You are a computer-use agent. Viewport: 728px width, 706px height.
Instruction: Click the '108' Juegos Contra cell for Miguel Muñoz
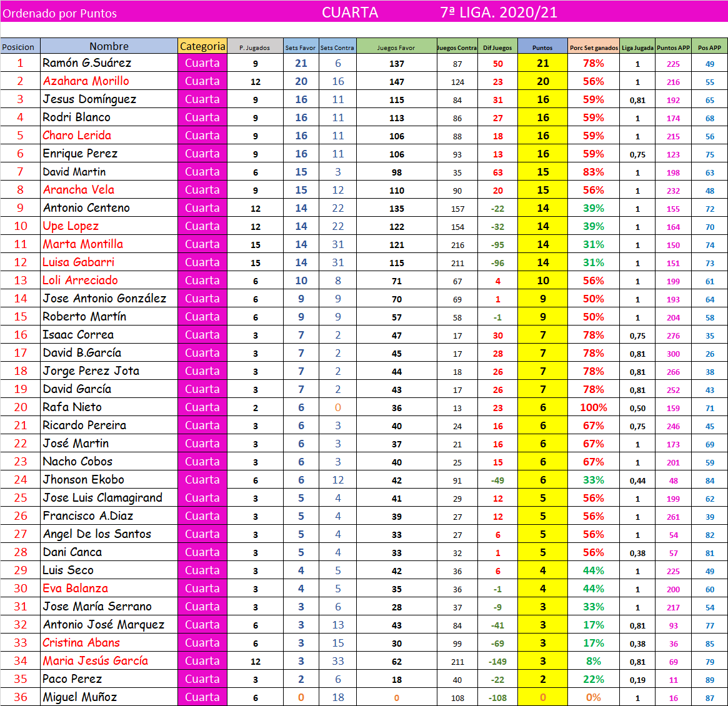[457, 698]
